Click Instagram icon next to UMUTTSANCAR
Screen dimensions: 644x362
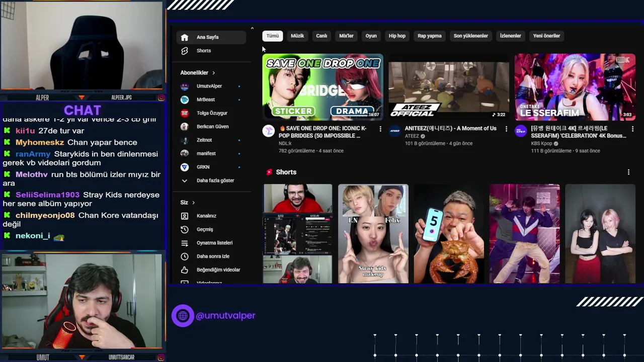tap(161, 357)
